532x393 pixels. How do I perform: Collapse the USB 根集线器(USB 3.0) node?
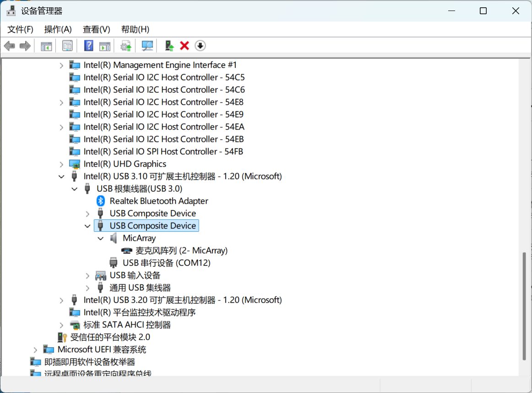pos(74,189)
